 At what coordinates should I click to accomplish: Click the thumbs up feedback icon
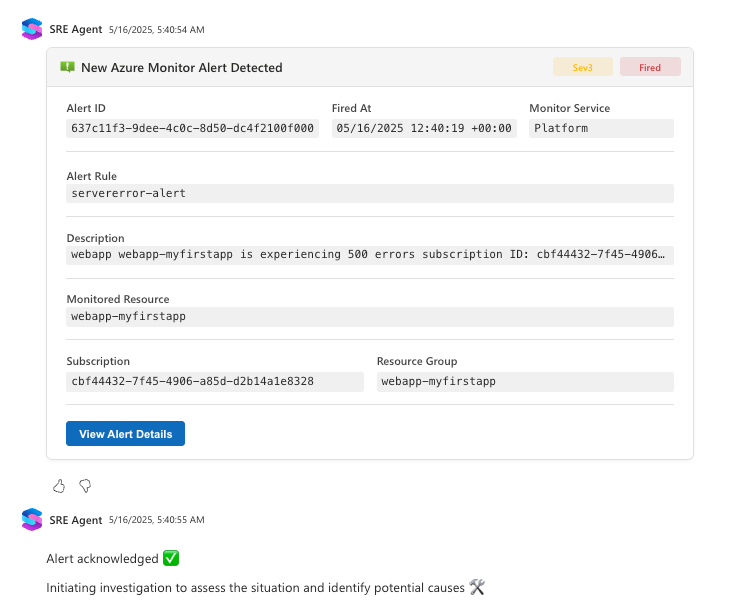pyautogui.click(x=59, y=486)
